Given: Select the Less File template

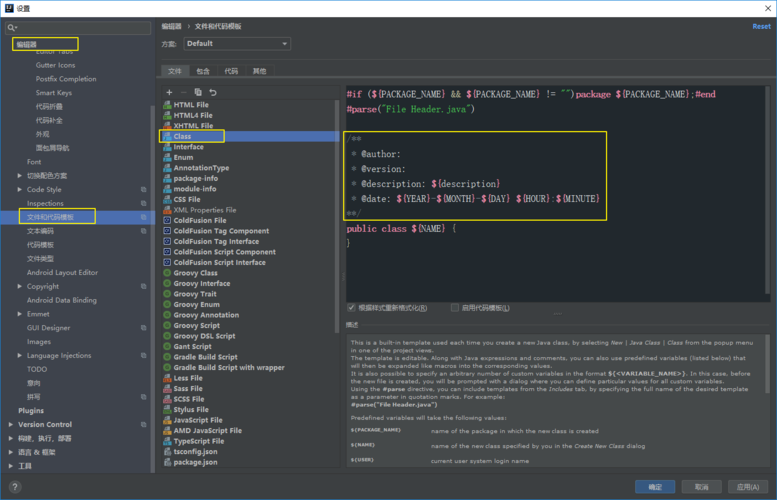Looking at the screenshot, I should [x=188, y=378].
